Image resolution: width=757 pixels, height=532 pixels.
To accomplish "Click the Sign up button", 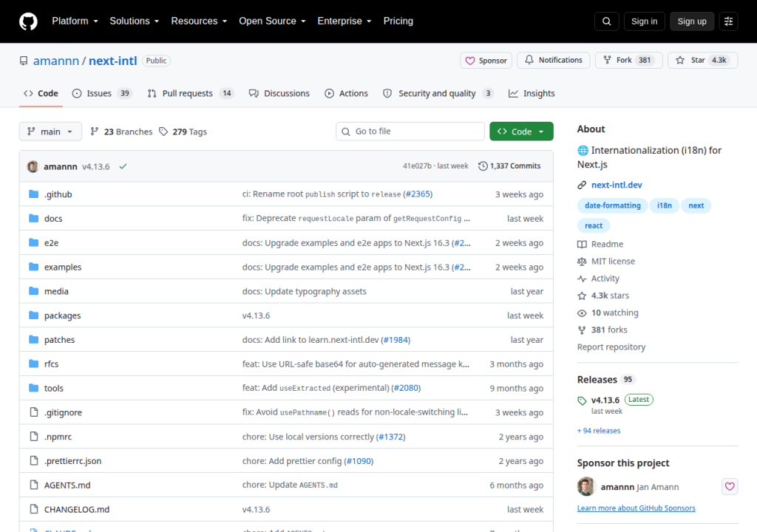I will (692, 21).
